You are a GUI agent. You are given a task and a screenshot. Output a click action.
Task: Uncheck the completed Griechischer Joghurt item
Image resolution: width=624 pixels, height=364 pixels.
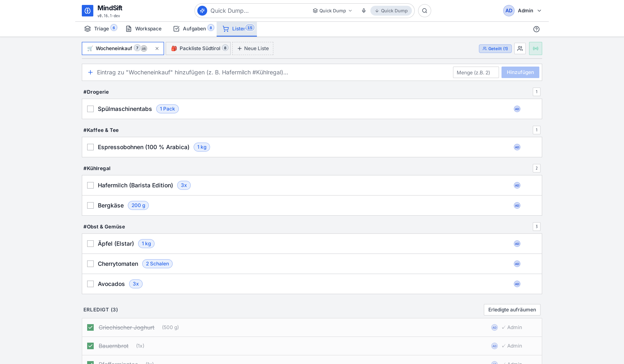90,327
